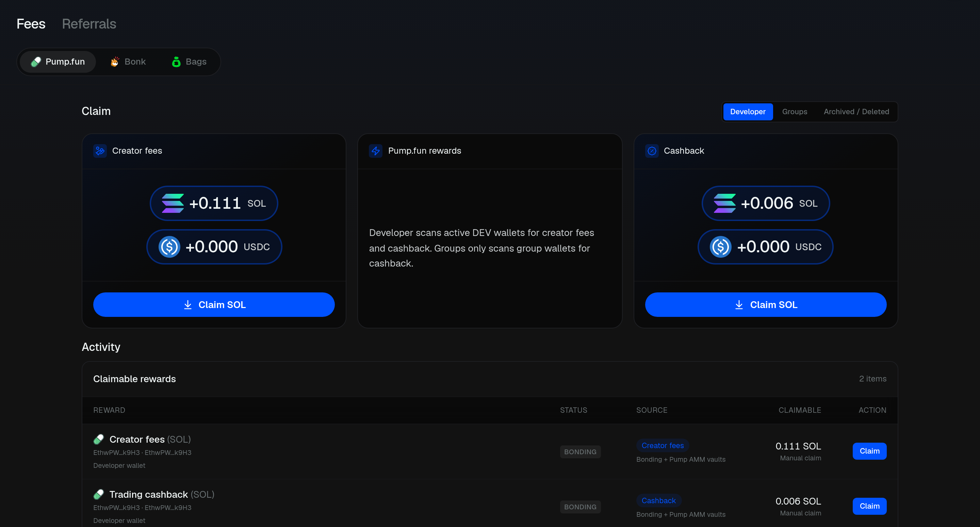Claim SOL from Creator fees card
This screenshot has height=527, width=980.
click(214, 305)
